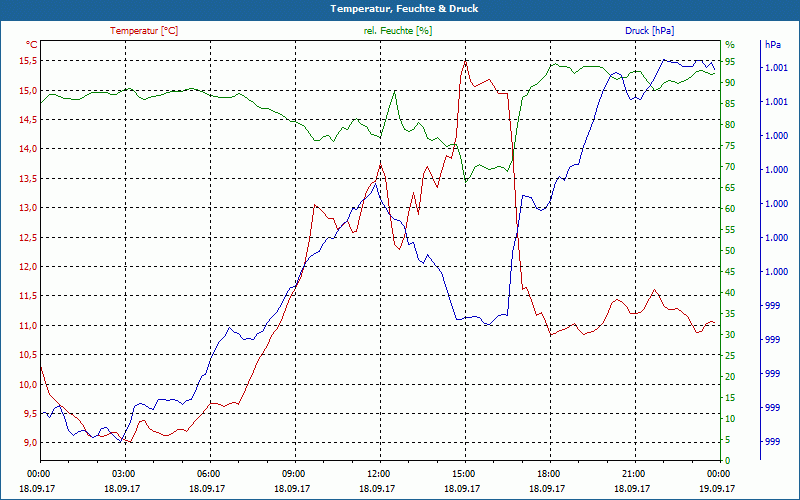The height and width of the screenshot is (500, 800).
Task: Click the green "60" humidity axis tick
Action: pos(730,209)
